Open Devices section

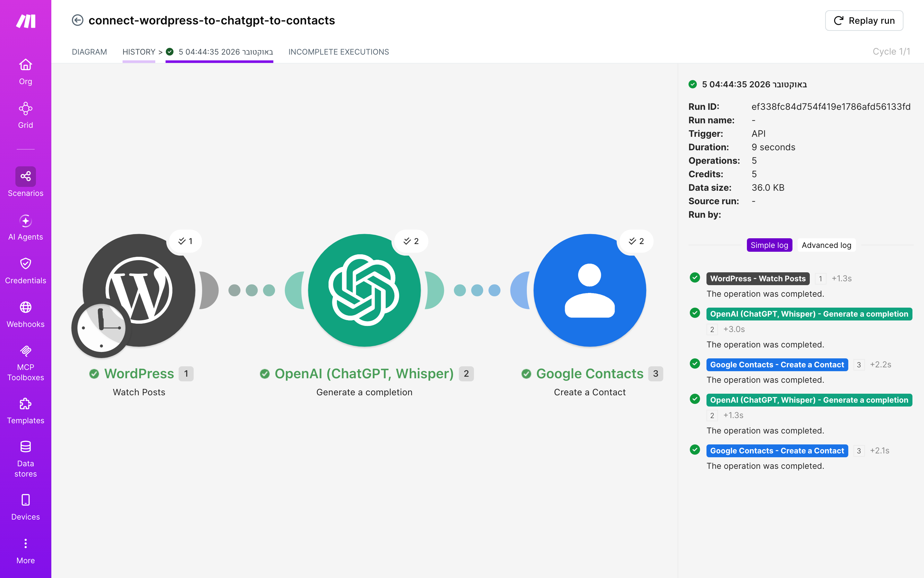point(26,507)
